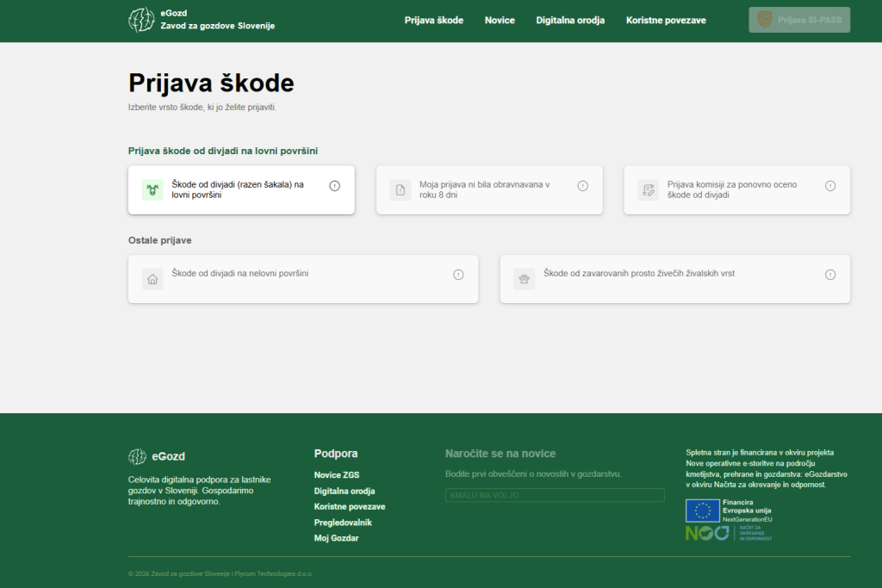
Task: Click the paw icon for protected species
Action: pyautogui.click(x=524, y=279)
